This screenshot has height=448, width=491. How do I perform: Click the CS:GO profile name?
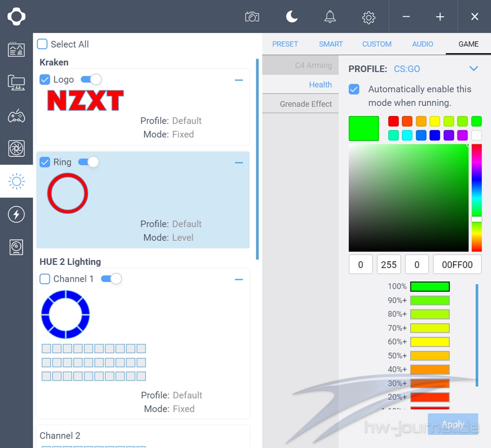coord(407,69)
